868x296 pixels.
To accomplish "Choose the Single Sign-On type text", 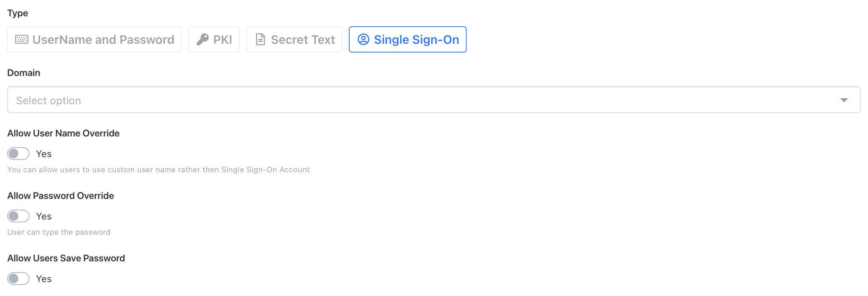I will (x=416, y=40).
